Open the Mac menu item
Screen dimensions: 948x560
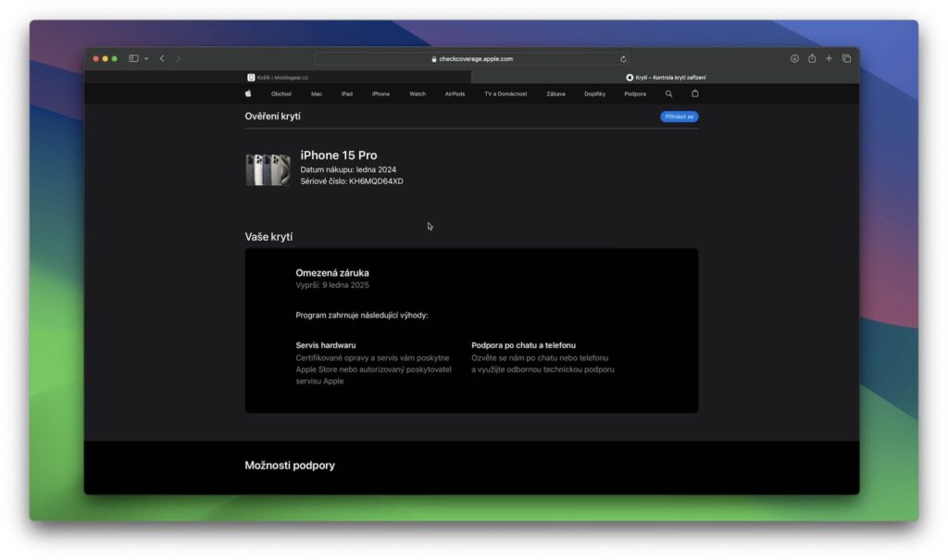(x=317, y=93)
